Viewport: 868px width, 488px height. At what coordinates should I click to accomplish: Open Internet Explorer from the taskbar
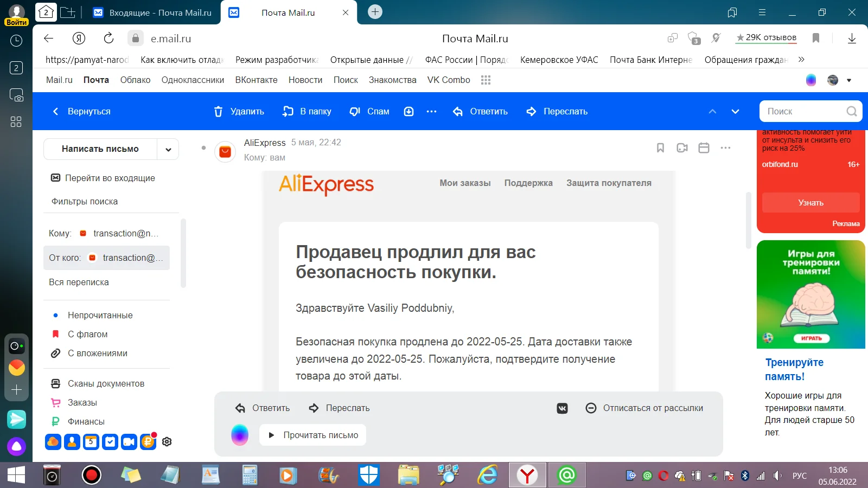488,475
